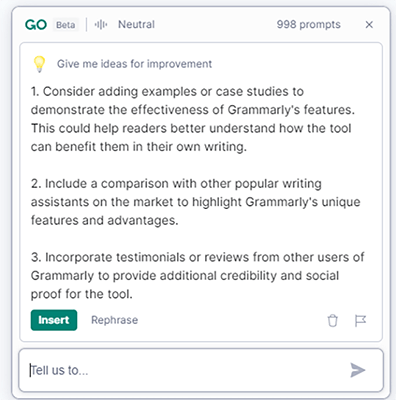
Task: Click the second suggestion about comparison
Action: 195,202
